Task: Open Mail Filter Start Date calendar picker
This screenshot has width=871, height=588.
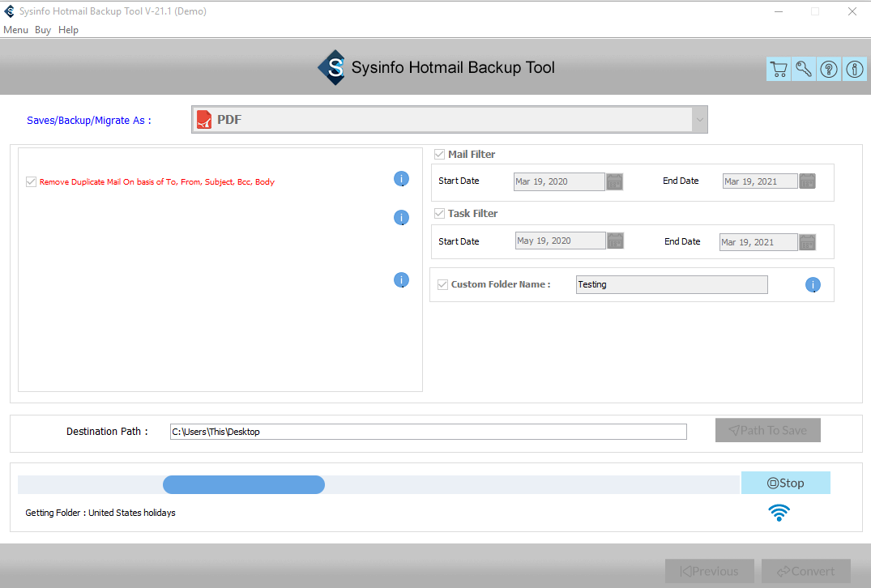Action: click(x=614, y=181)
